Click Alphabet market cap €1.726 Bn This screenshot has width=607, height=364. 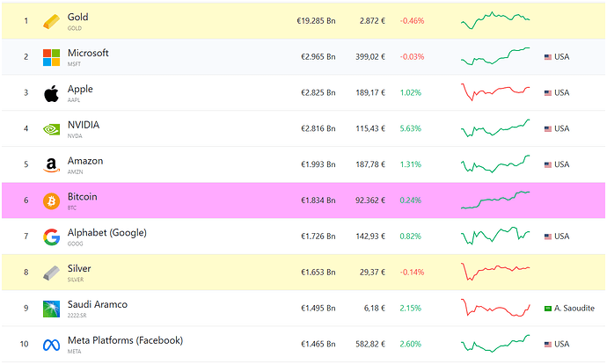(318, 237)
